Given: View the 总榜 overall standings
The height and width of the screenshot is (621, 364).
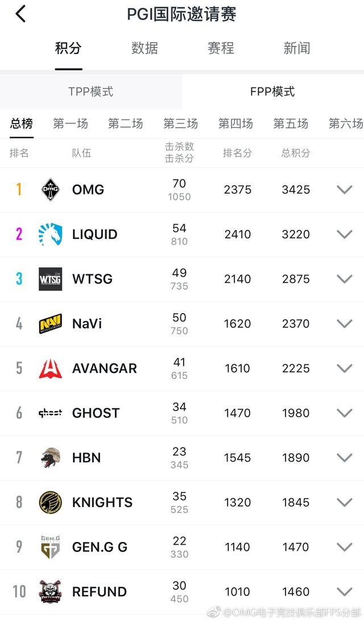Looking at the screenshot, I should (x=21, y=124).
